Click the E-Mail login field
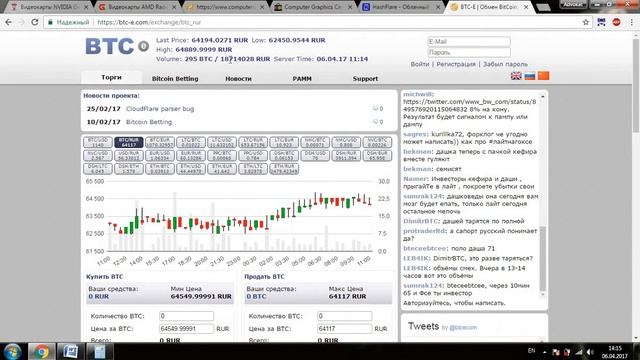The height and width of the screenshot is (360, 640). [x=469, y=41]
